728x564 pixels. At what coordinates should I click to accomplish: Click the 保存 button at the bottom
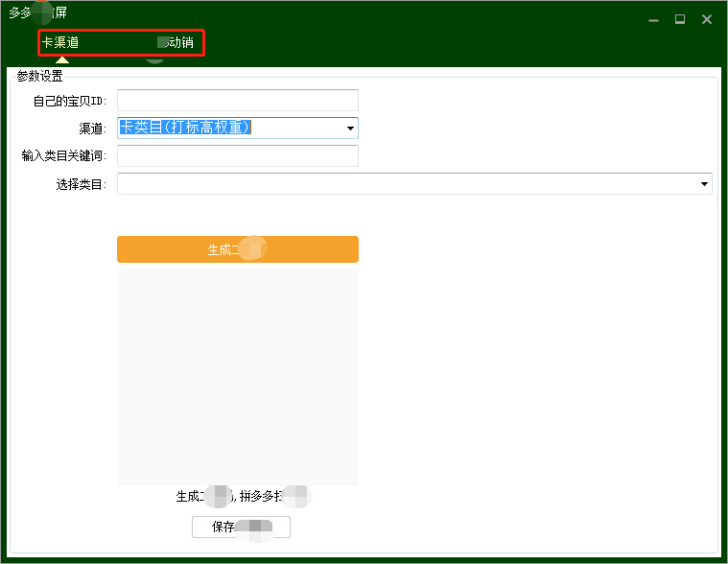pos(241,527)
